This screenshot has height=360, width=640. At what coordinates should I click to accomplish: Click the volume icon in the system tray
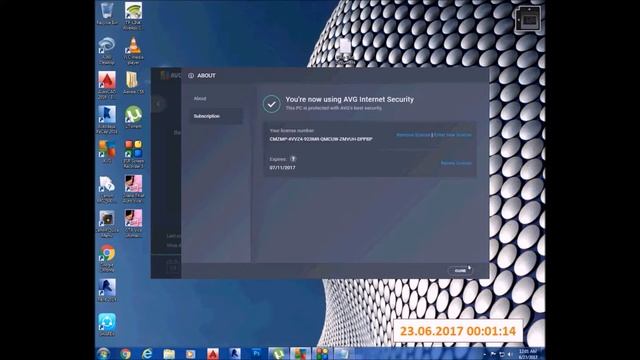(x=510, y=354)
